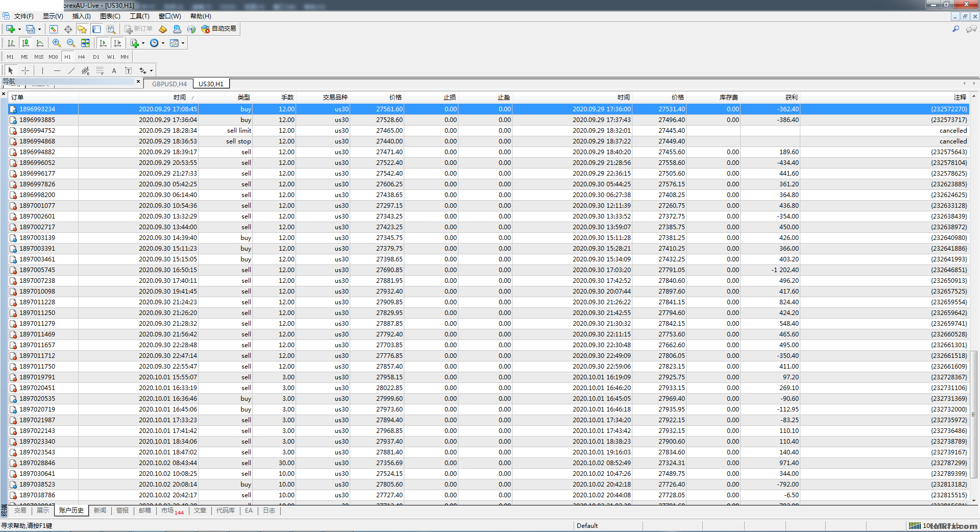Toggle the Data Window crosshair-target icon
This screenshot has width=980, height=532.
[68, 29]
